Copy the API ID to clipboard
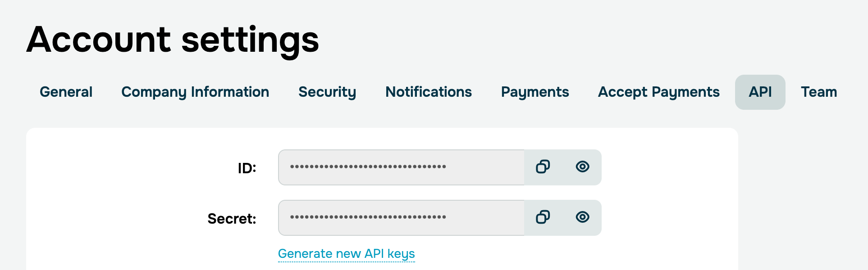The width and height of the screenshot is (868, 270). tap(543, 167)
